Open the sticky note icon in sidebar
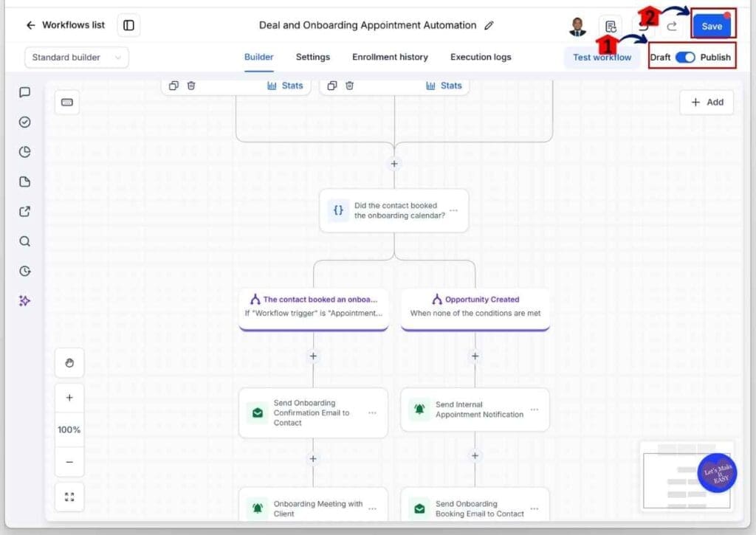 click(x=24, y=182)
